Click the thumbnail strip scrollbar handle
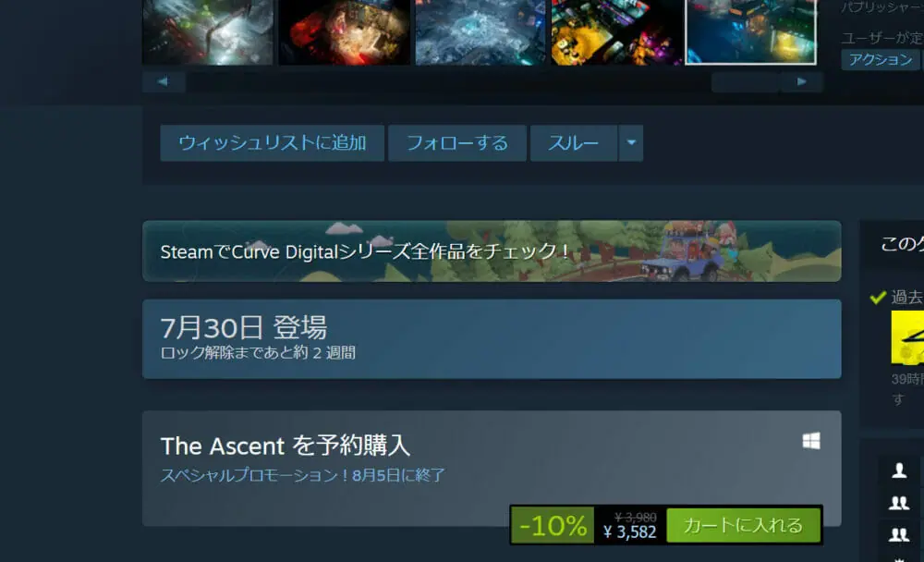Image resolution: width=924 pixels, height=562 pixels. tap(747, 82)
